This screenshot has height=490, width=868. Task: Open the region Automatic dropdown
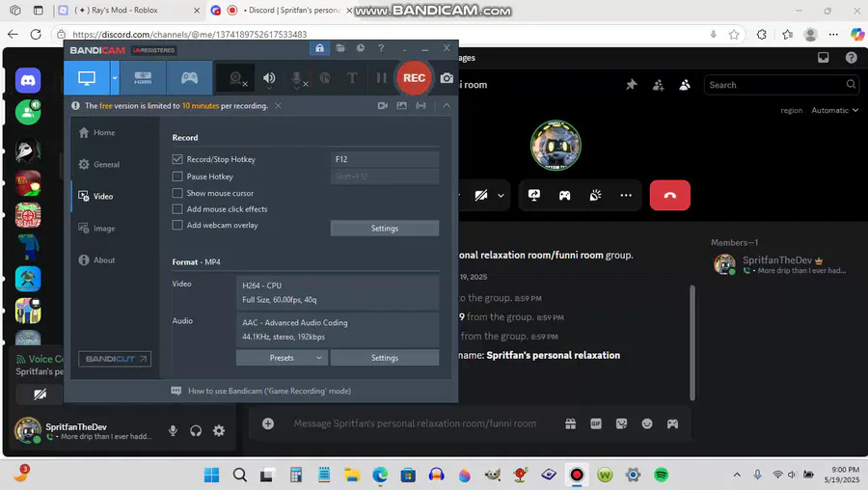click(x=835, y=110)
